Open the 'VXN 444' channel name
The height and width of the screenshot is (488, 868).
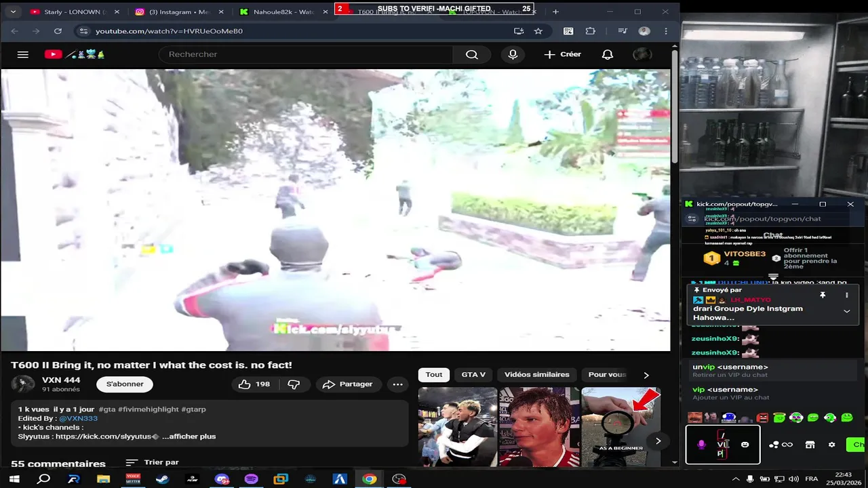pos(61,380)
